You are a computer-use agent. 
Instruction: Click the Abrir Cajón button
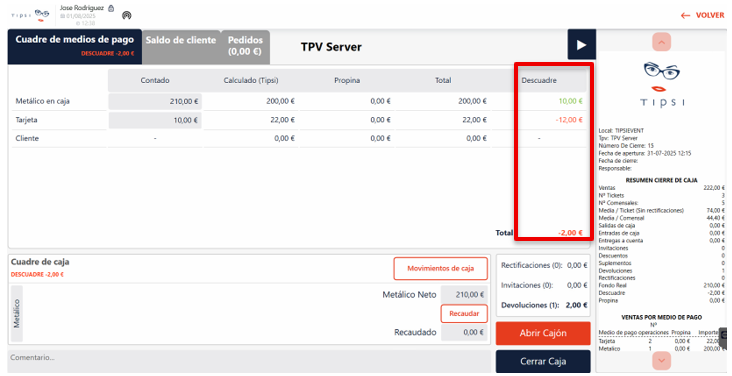[x=543, y=333]
